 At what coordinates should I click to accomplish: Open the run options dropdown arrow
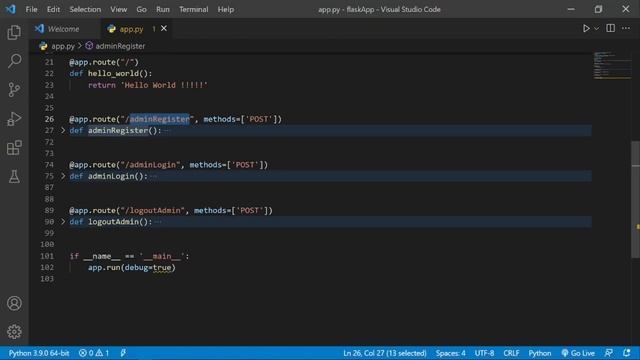[x=597, y=29]
